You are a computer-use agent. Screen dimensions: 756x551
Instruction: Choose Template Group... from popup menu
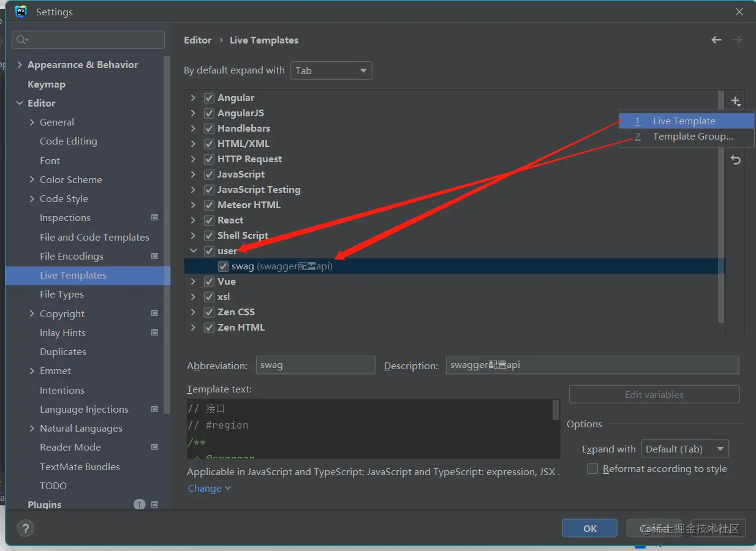[x=686, y=137]
